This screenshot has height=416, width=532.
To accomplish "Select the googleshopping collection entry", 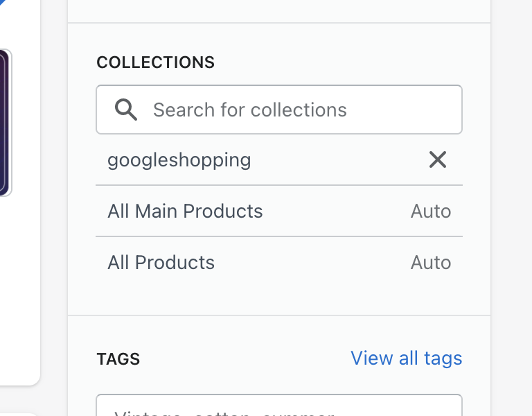I will pos(179,160).
